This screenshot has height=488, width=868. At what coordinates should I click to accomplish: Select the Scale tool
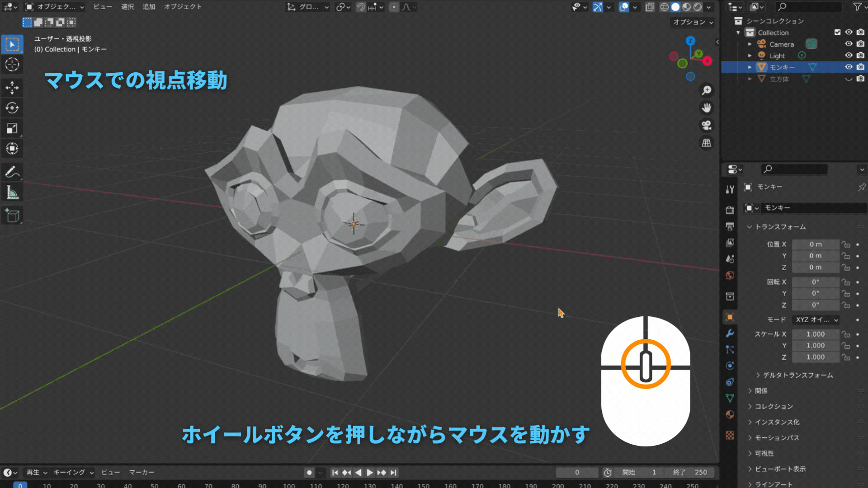pos(12,128)
